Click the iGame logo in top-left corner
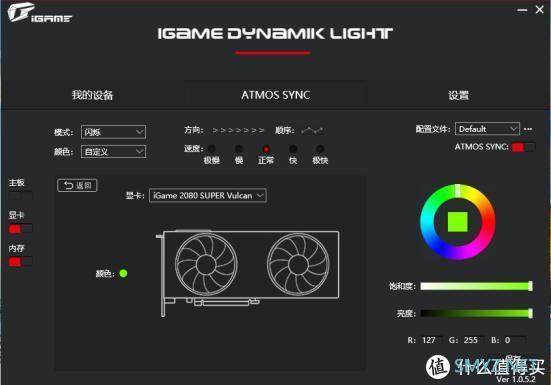The height and width of the screenshot is (385, 551). (39, 13)
